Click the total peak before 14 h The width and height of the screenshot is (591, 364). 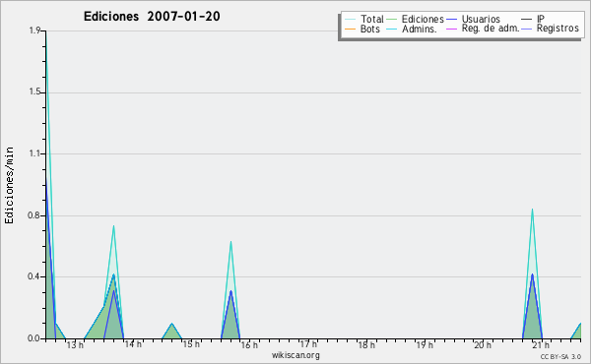point(113,226)
